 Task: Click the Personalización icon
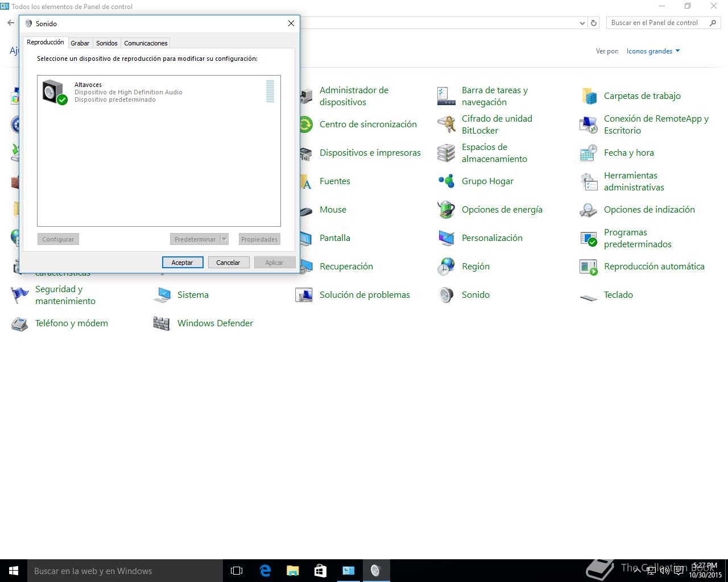coord(446,238)
